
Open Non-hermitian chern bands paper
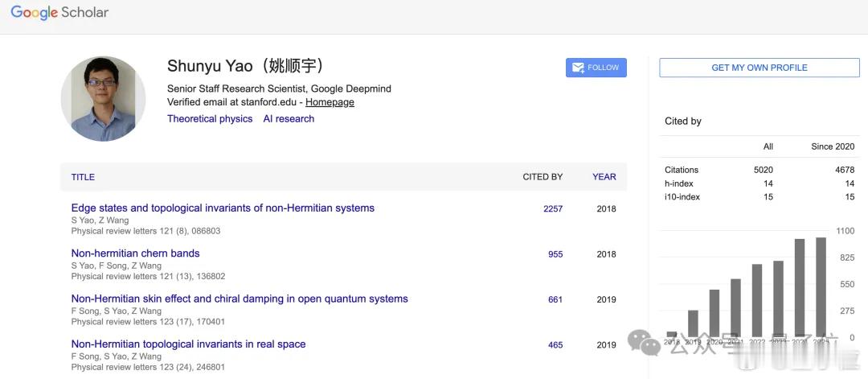[x=135, y=253]
